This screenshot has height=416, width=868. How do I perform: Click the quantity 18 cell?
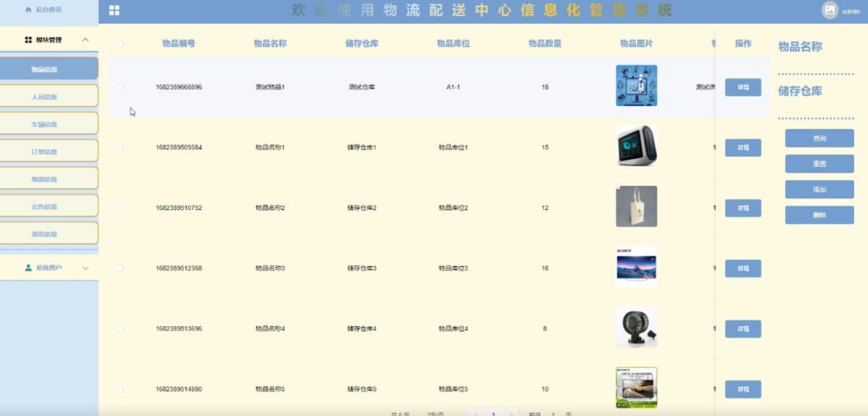click(546, 87)
